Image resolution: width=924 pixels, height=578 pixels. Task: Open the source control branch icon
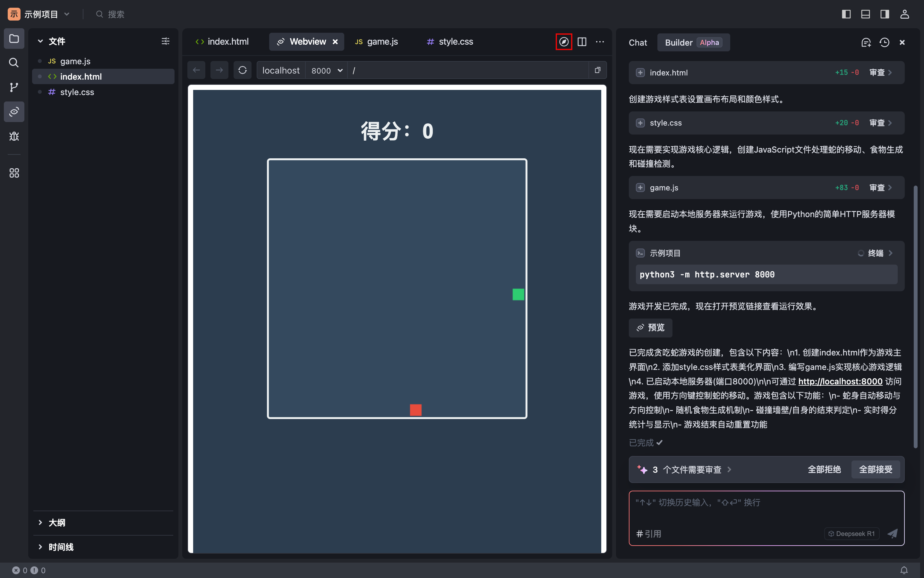14,87
